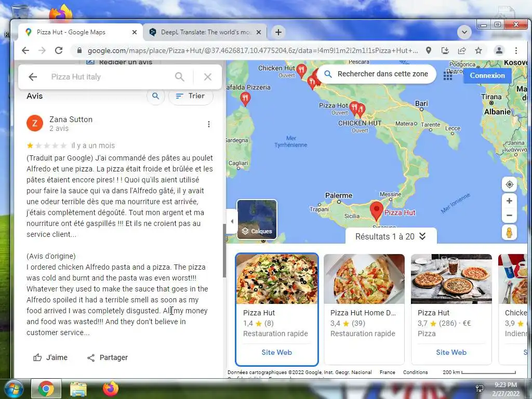
Task: Click the Chicken Hut map pin
Action: [301, 70]
